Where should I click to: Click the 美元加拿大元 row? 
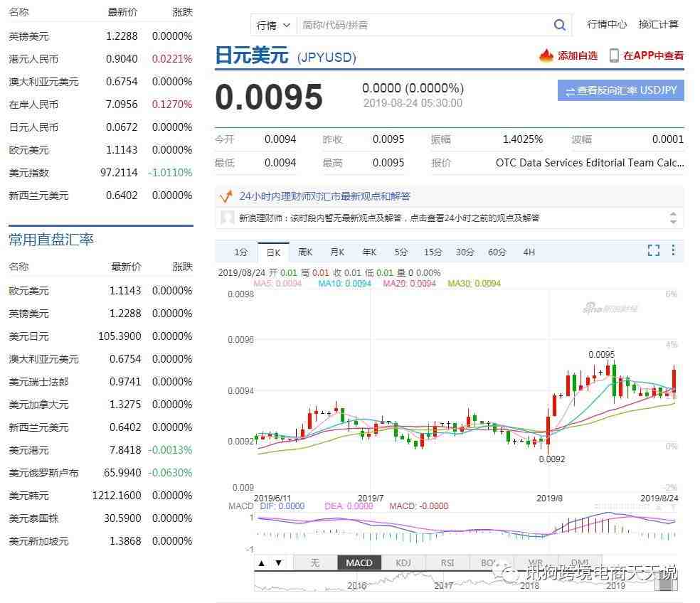pos(100,405)
